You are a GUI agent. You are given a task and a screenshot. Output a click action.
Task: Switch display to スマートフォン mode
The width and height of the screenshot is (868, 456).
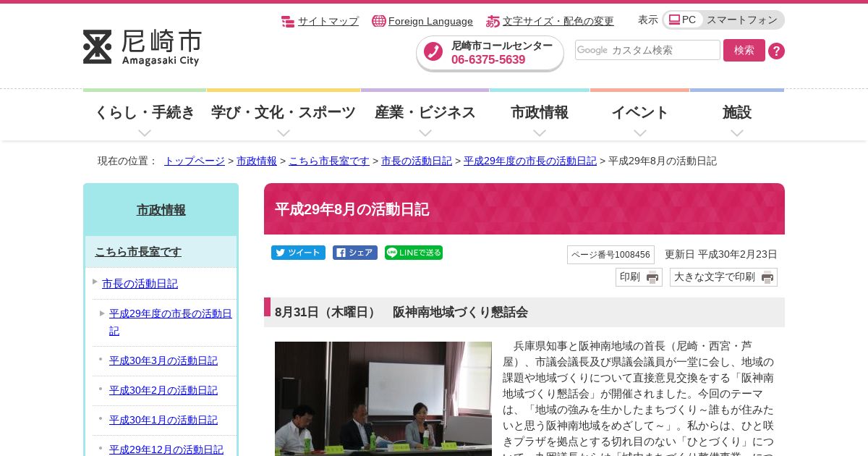[x=742, y=20]
